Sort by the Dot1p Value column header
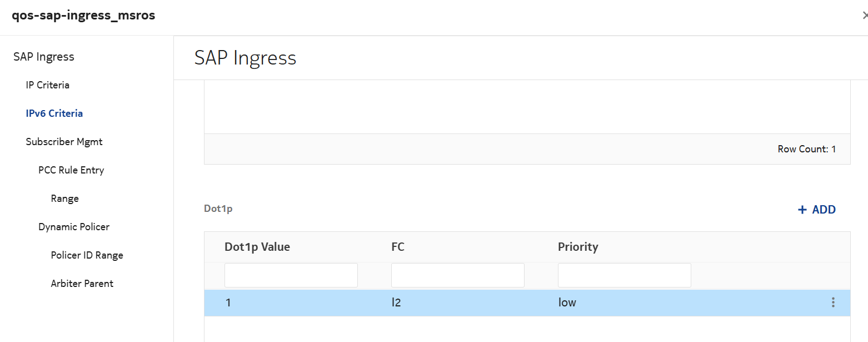The width and height of the screenshot is (868, 342). pyautogui.click(x=257, y=247)
